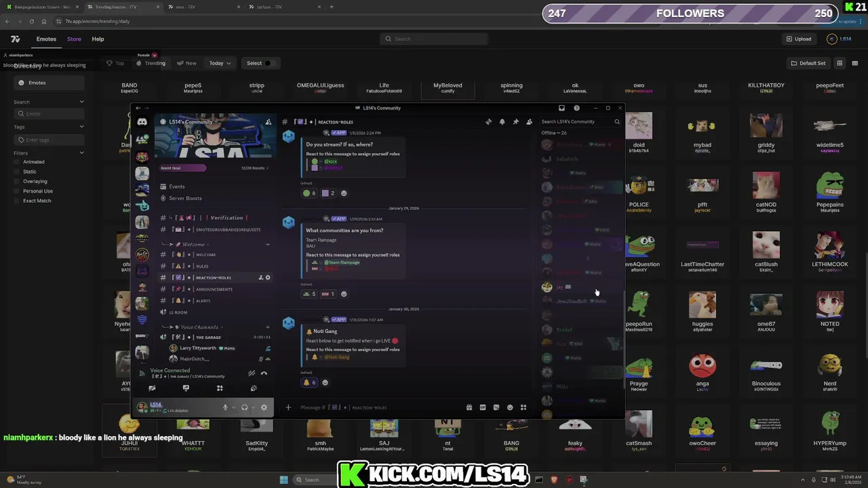Viewport: 868px width, 488px height.
Task: Toggle headphone deafen in Discord user panel
Action: coord(245,407)
